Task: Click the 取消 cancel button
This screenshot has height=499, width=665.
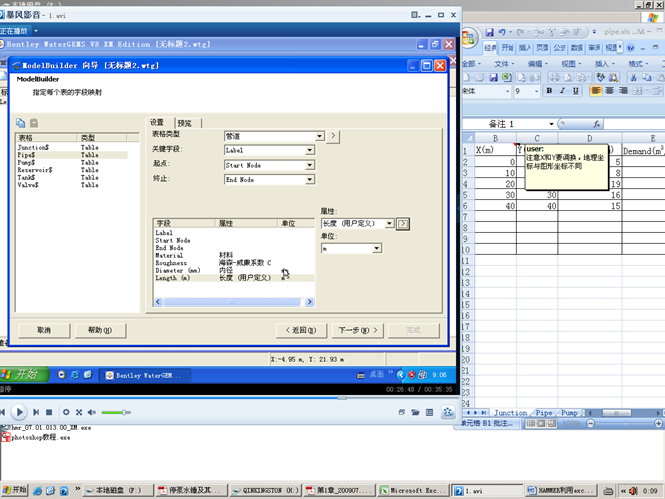Action: coord(44,330)
